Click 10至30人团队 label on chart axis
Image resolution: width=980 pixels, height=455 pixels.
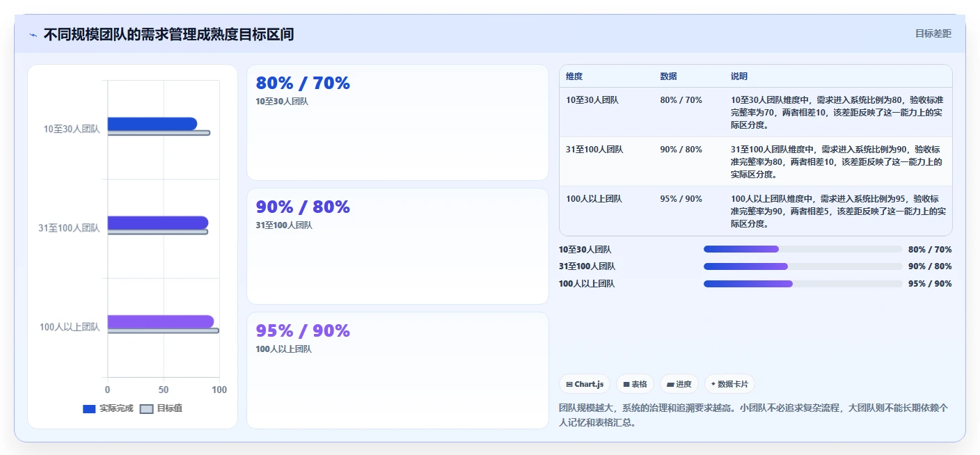click(72, 129)
